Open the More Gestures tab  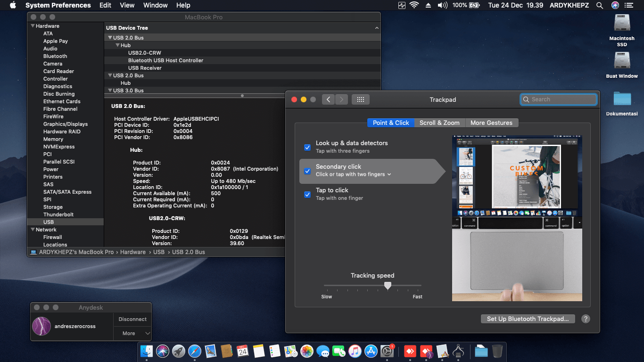[x=491, y=123]
